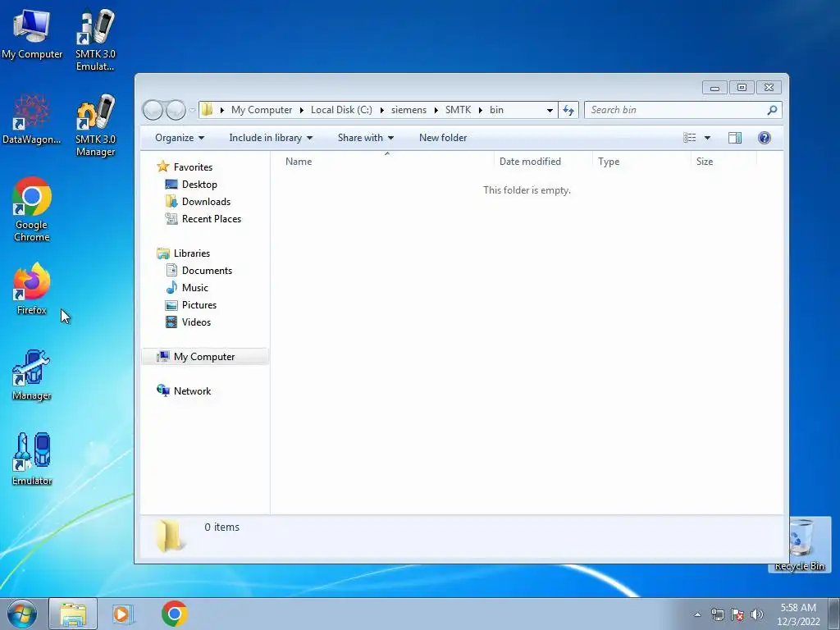
Task: Open the Manager desktop shortcut
Action: click(32, 375)
